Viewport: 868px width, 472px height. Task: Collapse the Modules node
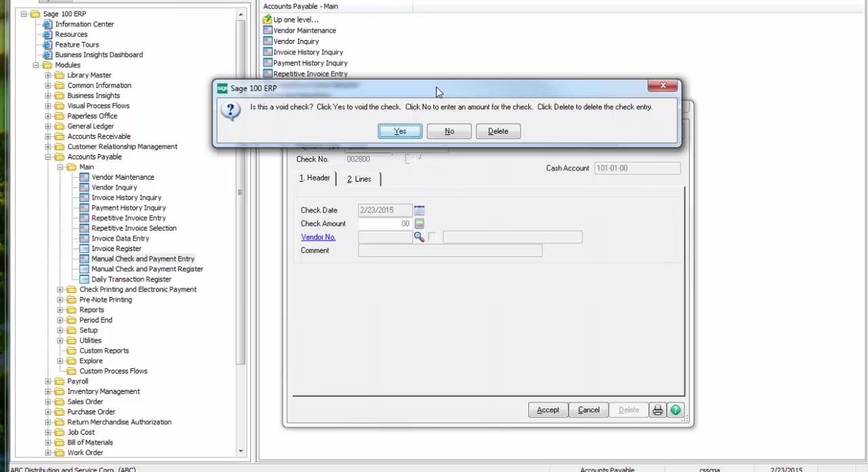(x=36, y=65)
